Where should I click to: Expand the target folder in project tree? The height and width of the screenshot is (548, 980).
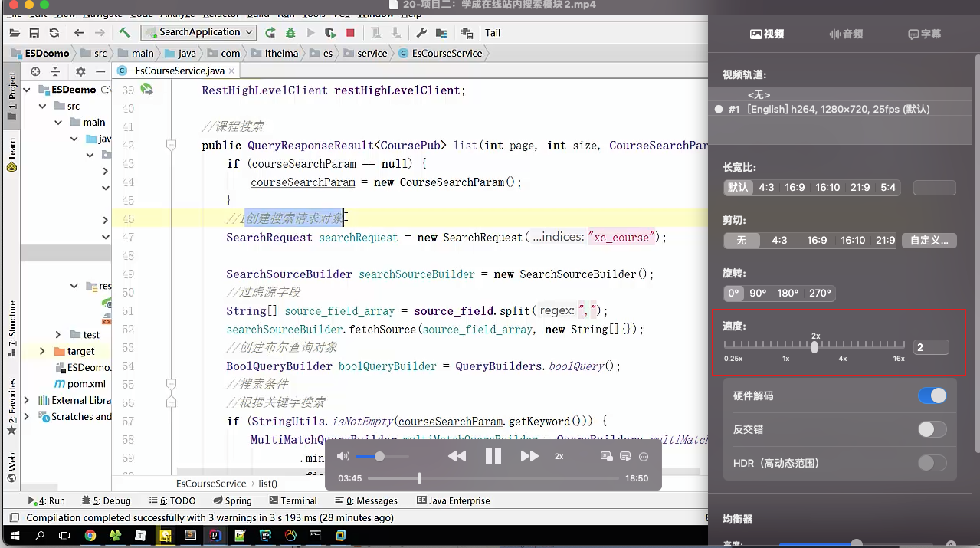point(41,351)
